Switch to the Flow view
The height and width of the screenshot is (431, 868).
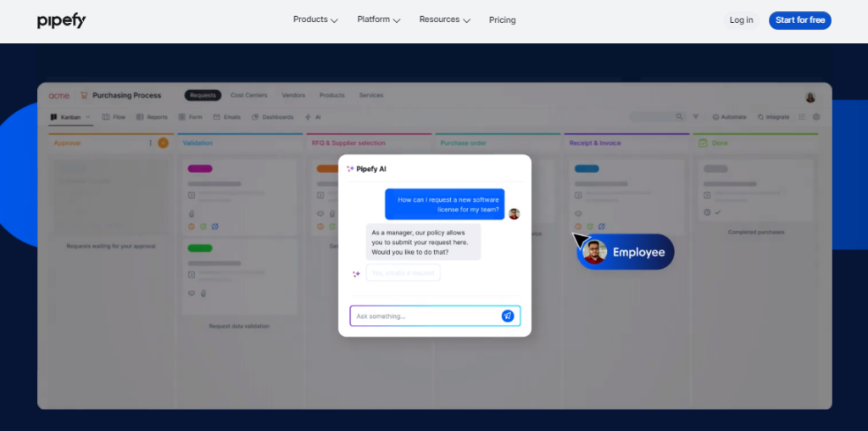[x=114, y=117]
